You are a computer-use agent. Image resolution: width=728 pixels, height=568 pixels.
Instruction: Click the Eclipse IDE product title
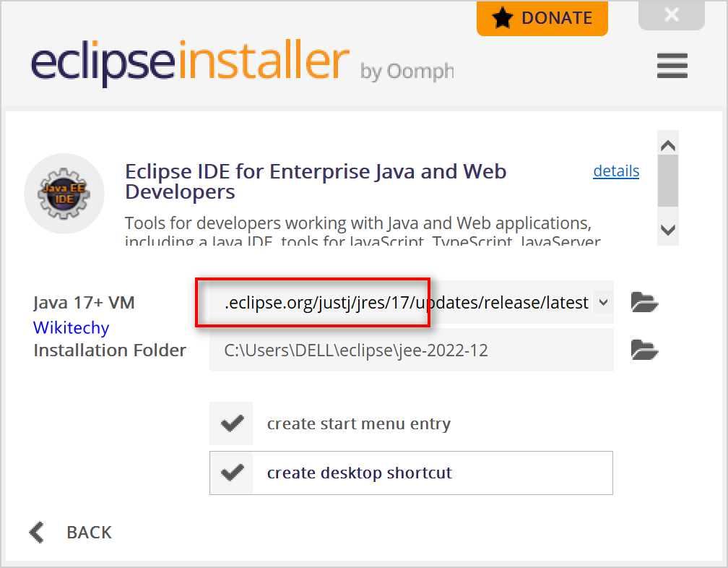(316, 181)
